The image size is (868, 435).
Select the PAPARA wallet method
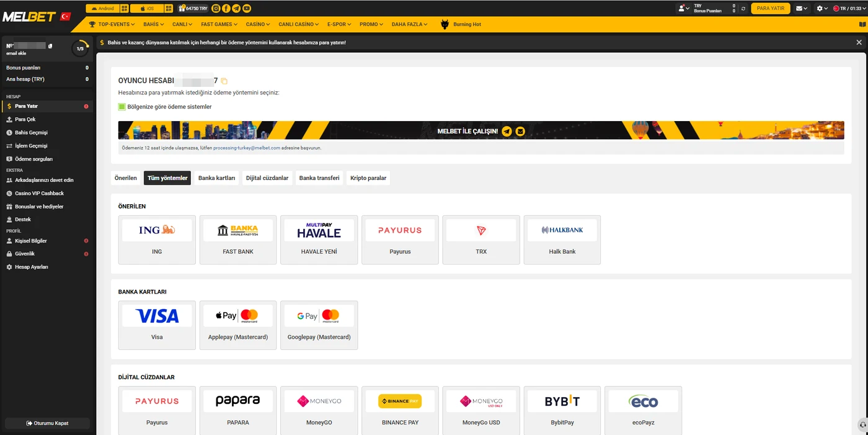238,411
